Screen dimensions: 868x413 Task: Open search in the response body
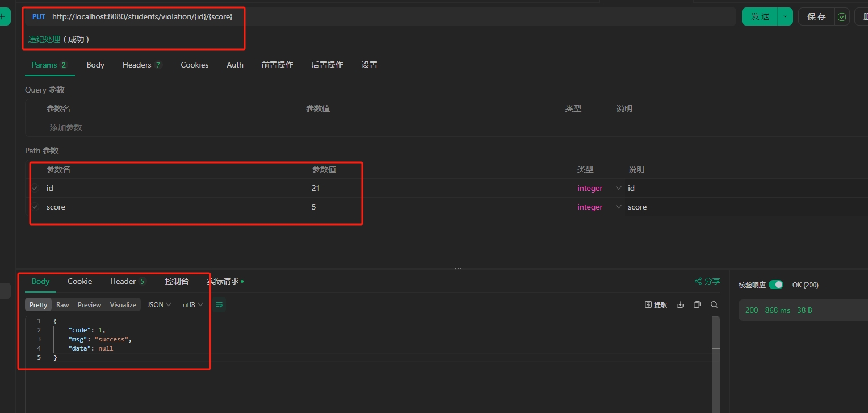[x=714, y=305]
